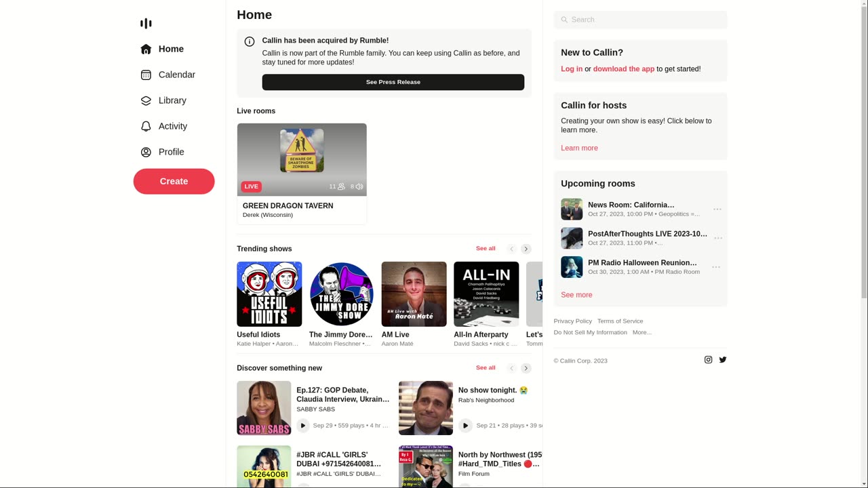
Task: Go to previous Trending shows page
Action: click(x=512, y=249)
